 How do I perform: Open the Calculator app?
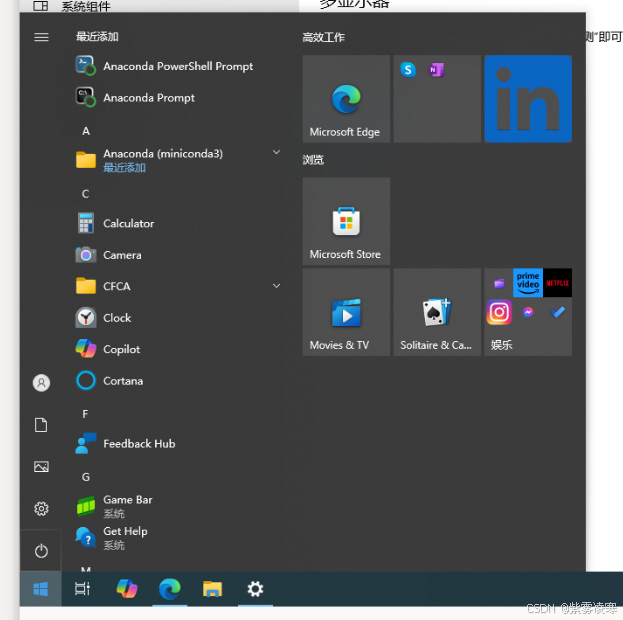(178, 223)
